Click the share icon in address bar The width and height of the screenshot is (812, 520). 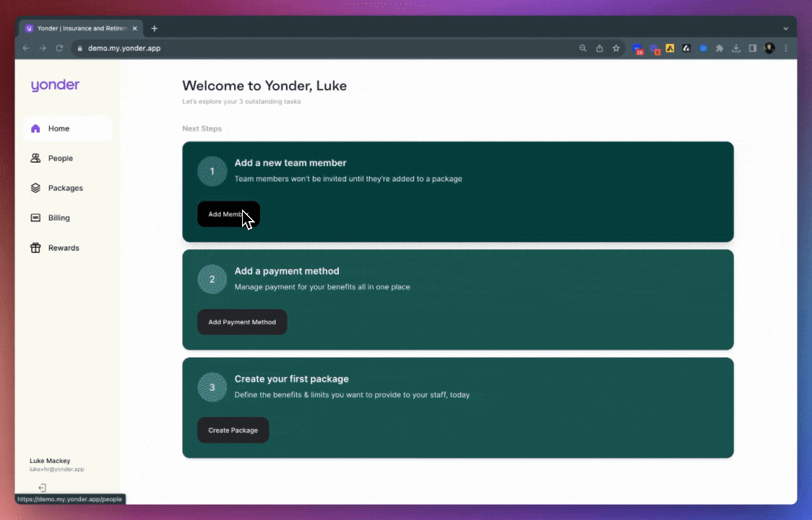599,48
